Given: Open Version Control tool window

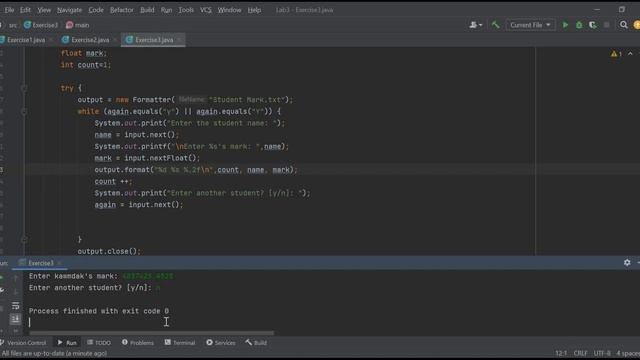Looking at the screenshot, I should [x=23, y=342].
